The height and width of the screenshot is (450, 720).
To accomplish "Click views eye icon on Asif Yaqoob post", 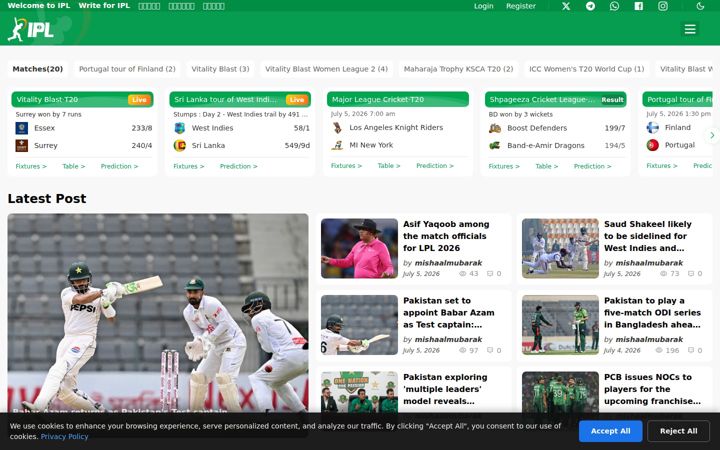I will tap(462, 274).
